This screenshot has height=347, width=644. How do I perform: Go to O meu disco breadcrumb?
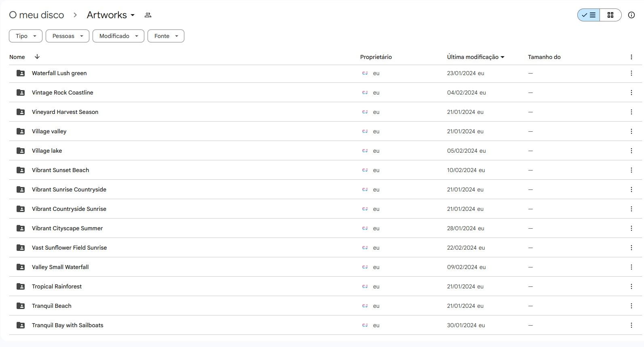pyautogui.click(x=36, y=15)
